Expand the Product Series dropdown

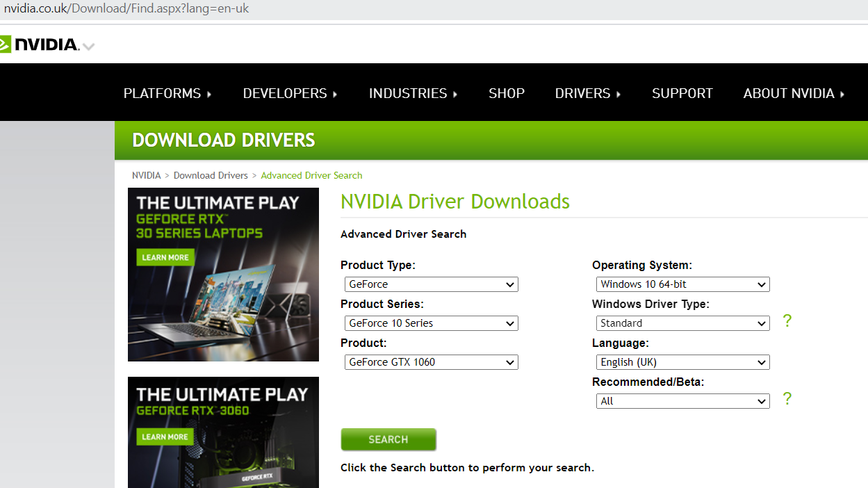tap(432, 323)
